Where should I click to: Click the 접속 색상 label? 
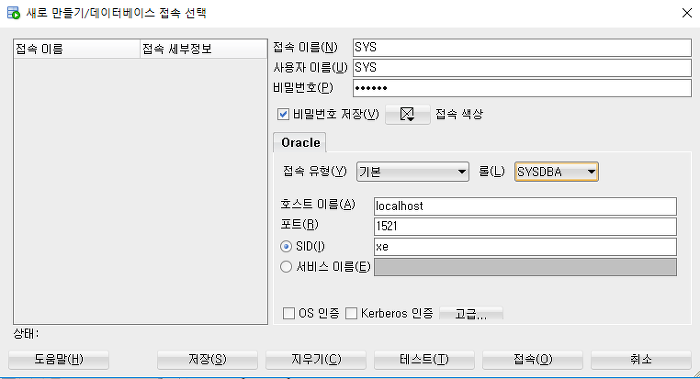coord(459,114)
